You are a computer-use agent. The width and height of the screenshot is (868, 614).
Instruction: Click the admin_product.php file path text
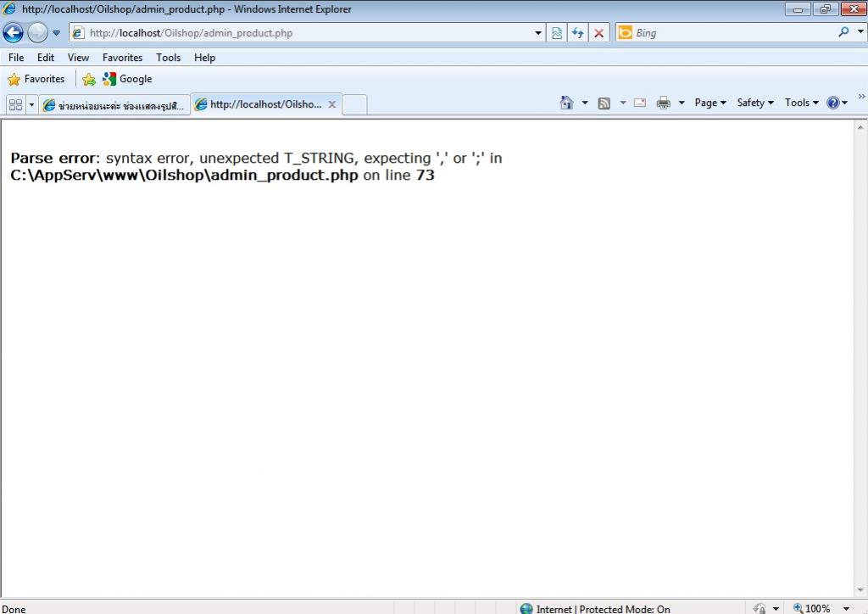184,176
